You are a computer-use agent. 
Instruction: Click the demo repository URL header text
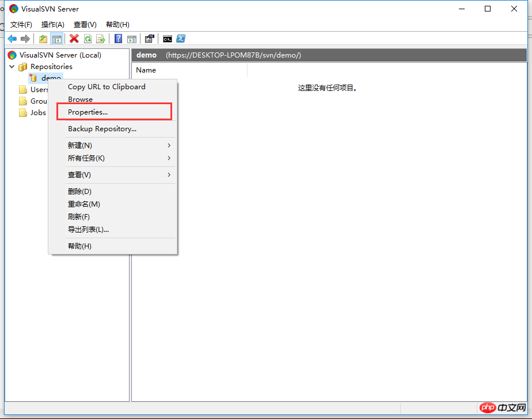(x=233, y=55)
